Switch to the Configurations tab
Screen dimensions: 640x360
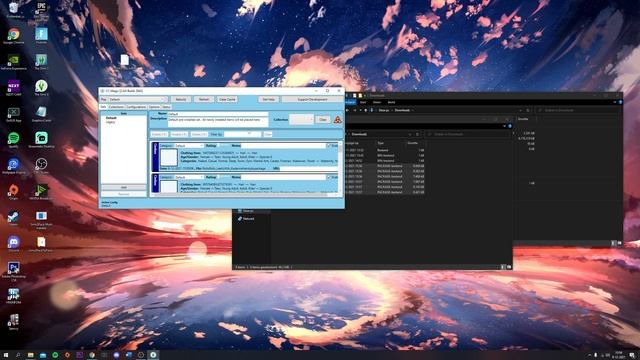coord(136,107)
